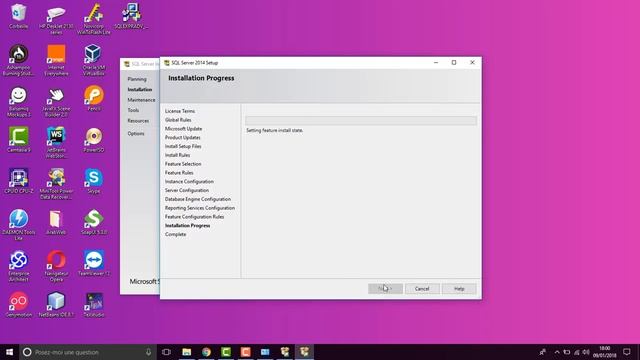Viewport: 640px width, 360px height.
Task: Open the Windows Start menu
Action: tap(9, 352)
